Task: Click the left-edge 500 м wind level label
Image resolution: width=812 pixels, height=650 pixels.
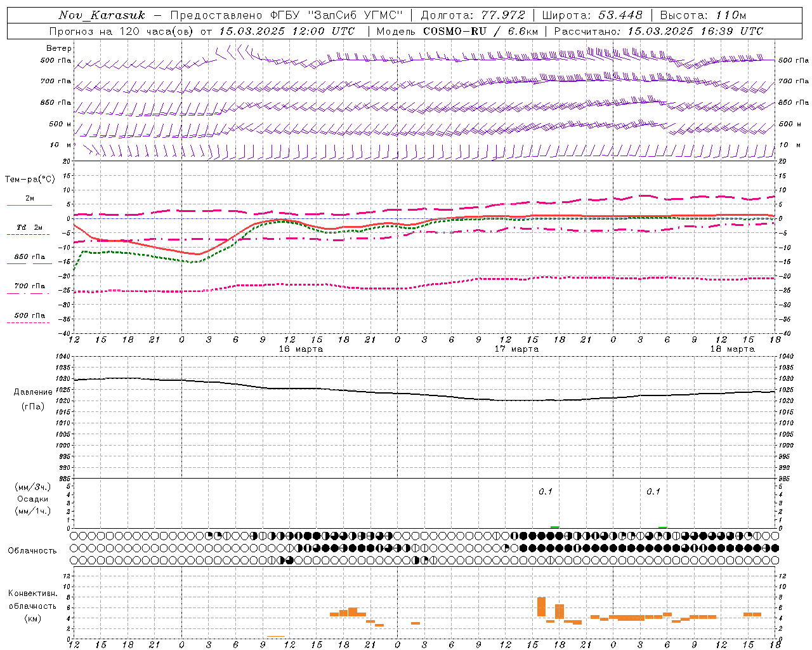Action: point(60,124)
